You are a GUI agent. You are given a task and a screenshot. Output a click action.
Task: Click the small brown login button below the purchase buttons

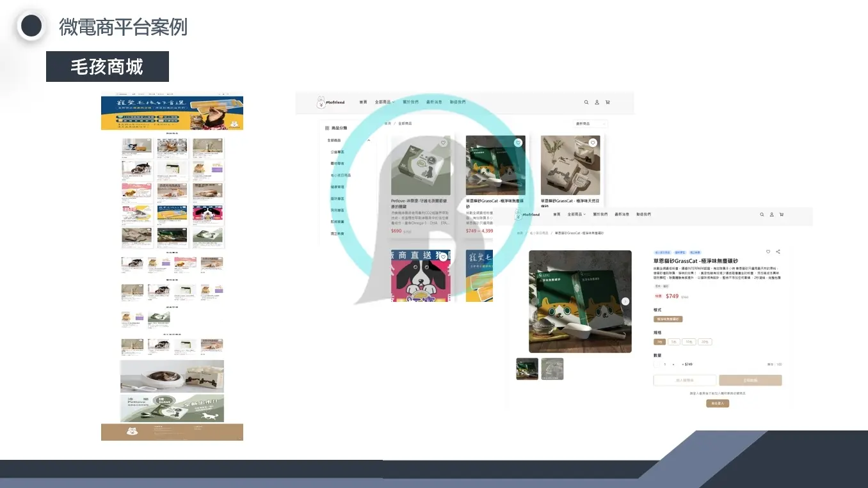coord(718,404)
